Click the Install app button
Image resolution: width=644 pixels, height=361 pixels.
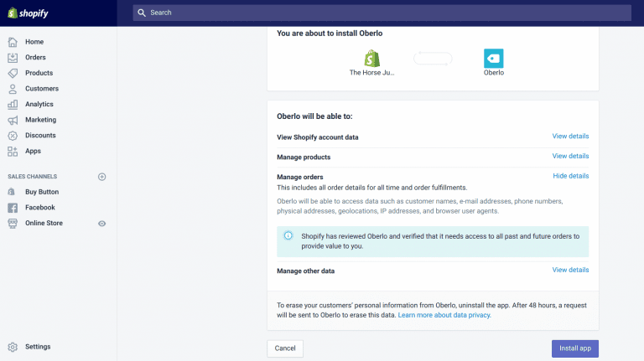click(575, 348)
